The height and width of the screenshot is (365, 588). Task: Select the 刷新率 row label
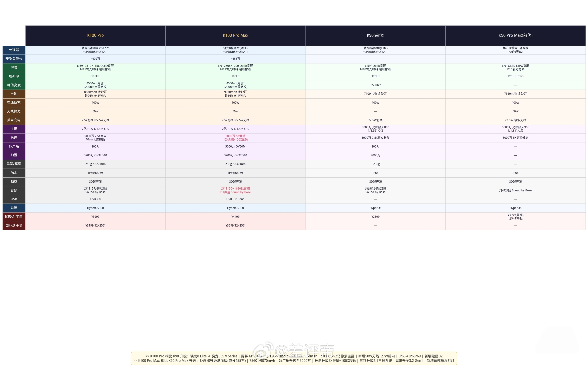pos(14,76)
